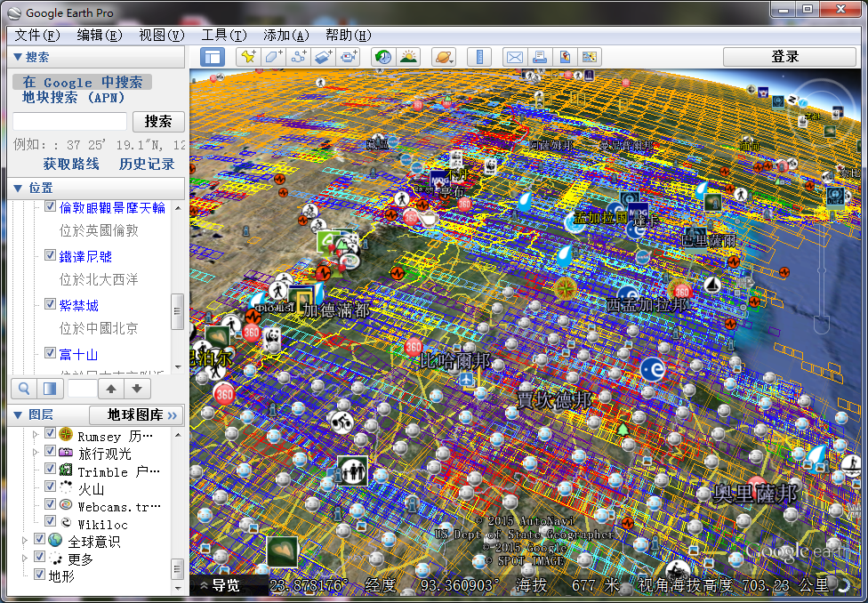Click the green Trimble layer icon
This screenshot has width=868, height=603.
(x=66, y=470)
